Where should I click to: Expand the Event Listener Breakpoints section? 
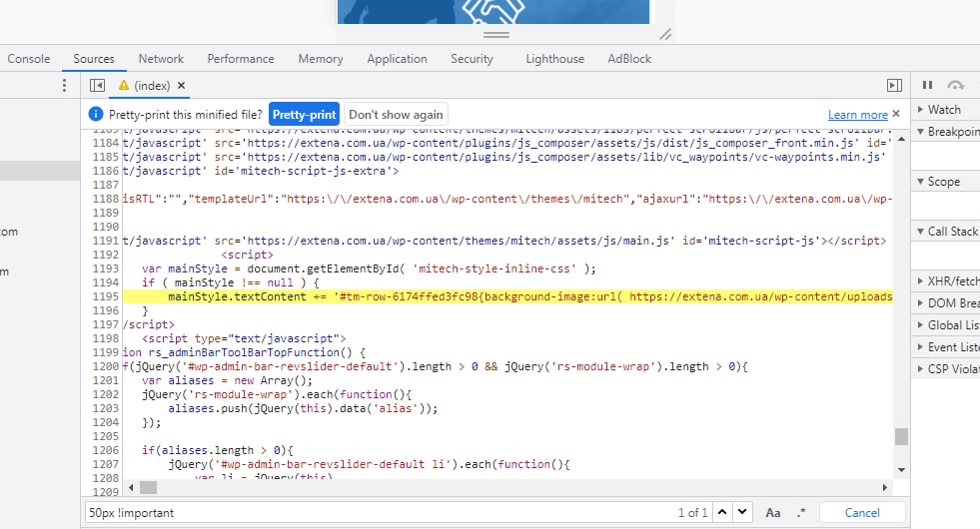(x=946, y=346)
